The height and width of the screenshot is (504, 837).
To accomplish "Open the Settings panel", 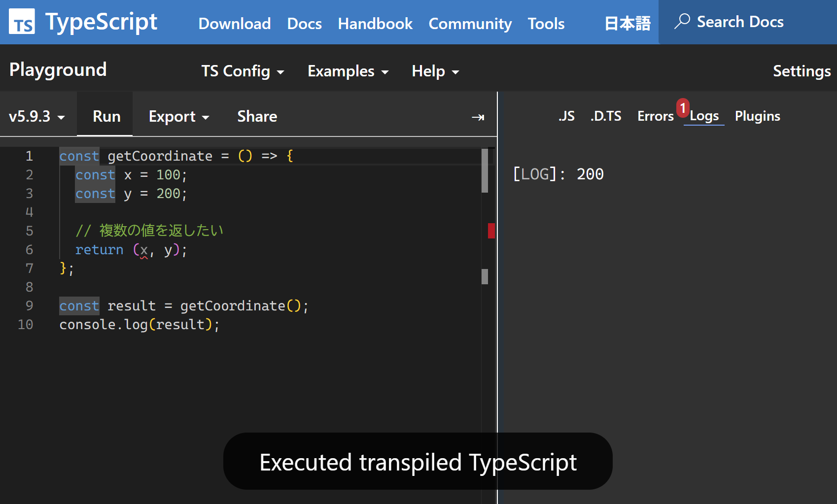I will 802,71.
